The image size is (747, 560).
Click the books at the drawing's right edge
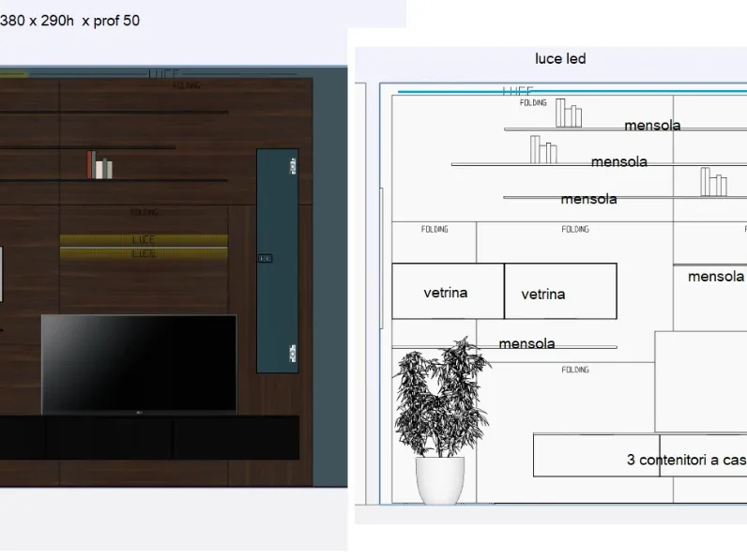(713, 181)
